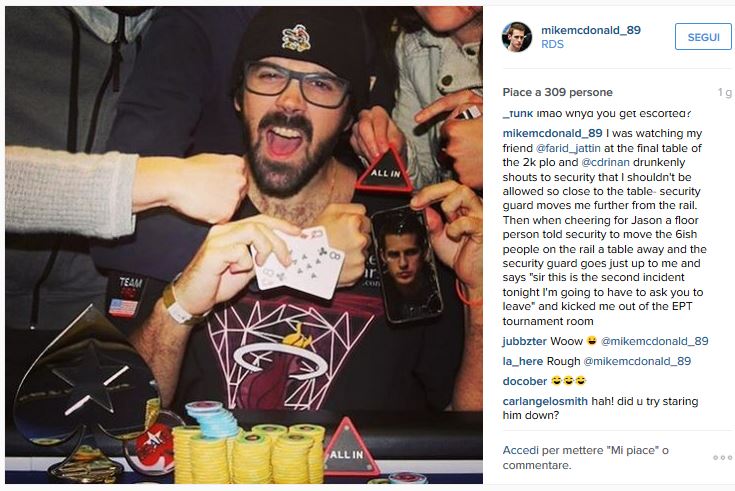Open the RDS location link
The height and width of the screenshot is (491, 735).
[552, 44]
